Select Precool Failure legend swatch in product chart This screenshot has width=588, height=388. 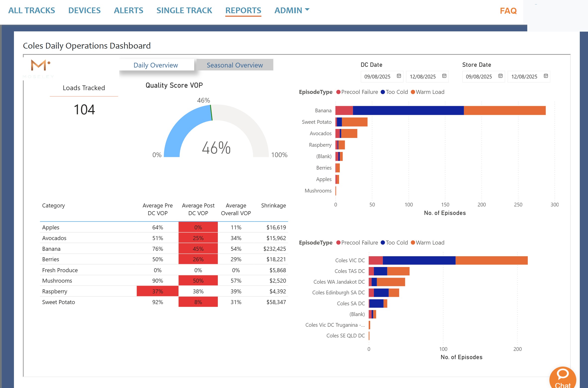click(x=338, y=92)
